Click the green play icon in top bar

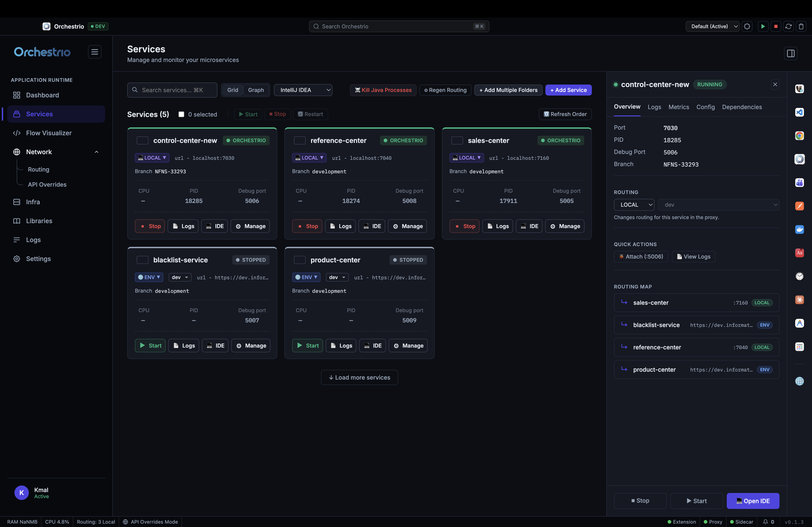[763, 26]
